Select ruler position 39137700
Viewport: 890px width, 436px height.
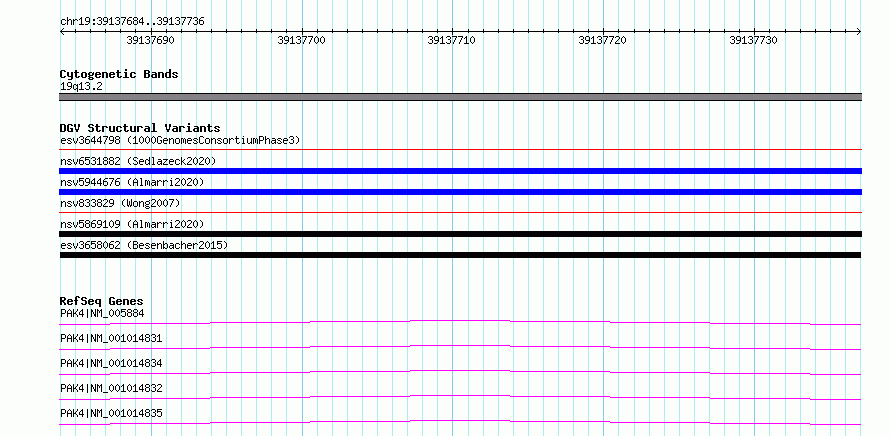pos(301,40)
